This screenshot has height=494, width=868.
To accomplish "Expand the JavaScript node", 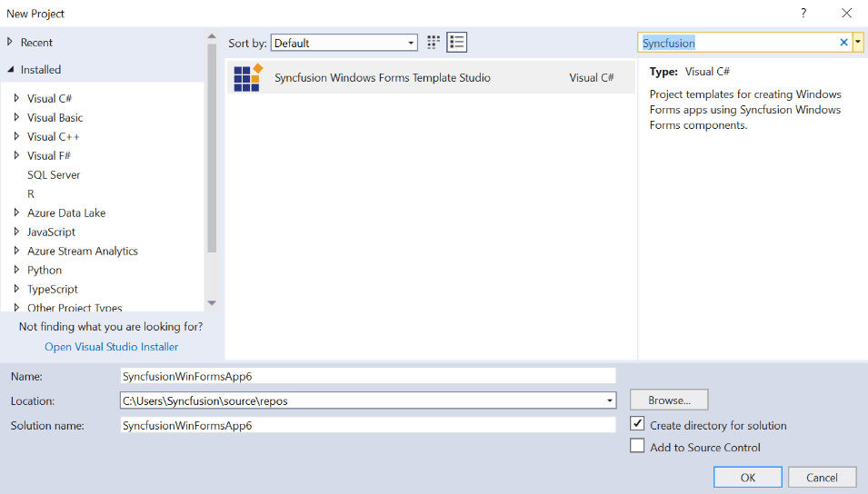I will [x=16, y=232].
